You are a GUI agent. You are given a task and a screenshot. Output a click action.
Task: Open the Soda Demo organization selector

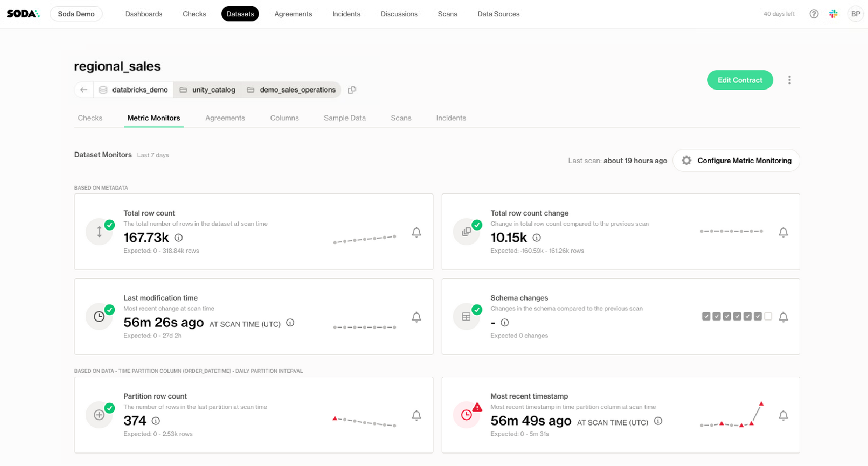coord(76,14)
